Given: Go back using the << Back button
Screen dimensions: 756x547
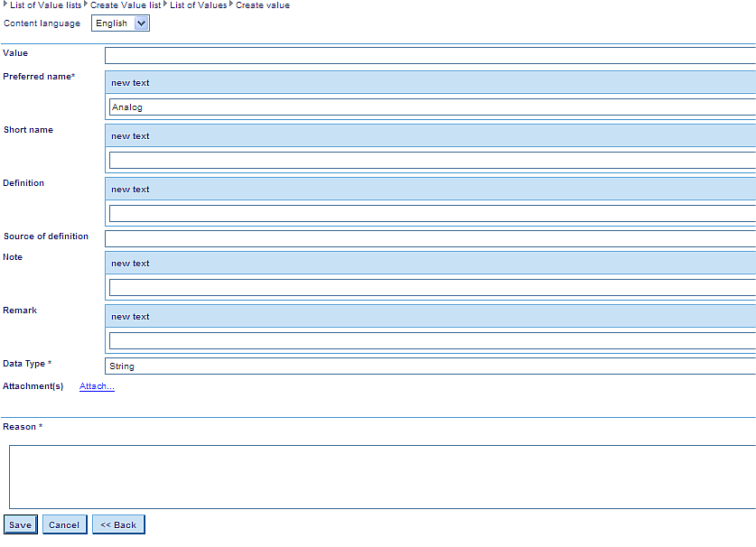Looking at the screenshot, I should point(118,525).
